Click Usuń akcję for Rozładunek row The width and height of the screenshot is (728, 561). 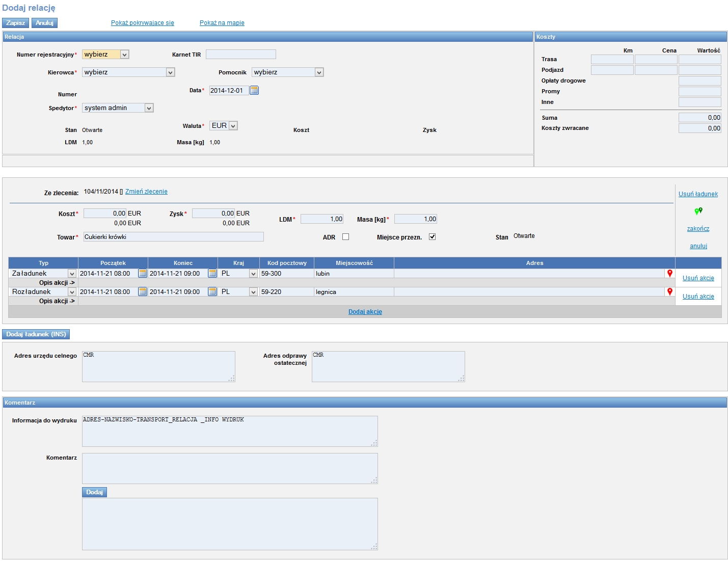[698, 297]
